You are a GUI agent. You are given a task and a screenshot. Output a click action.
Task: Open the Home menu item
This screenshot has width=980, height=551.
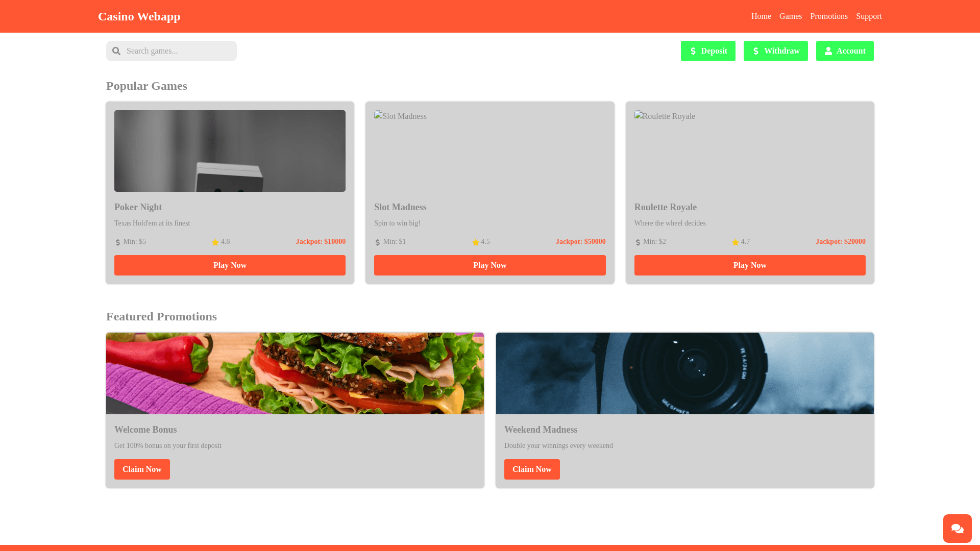(761, 16)
